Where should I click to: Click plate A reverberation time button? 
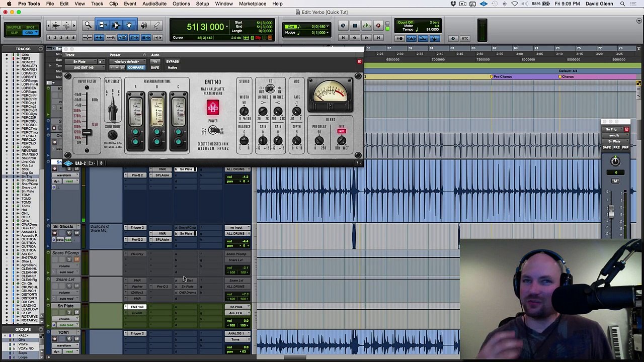135,133
